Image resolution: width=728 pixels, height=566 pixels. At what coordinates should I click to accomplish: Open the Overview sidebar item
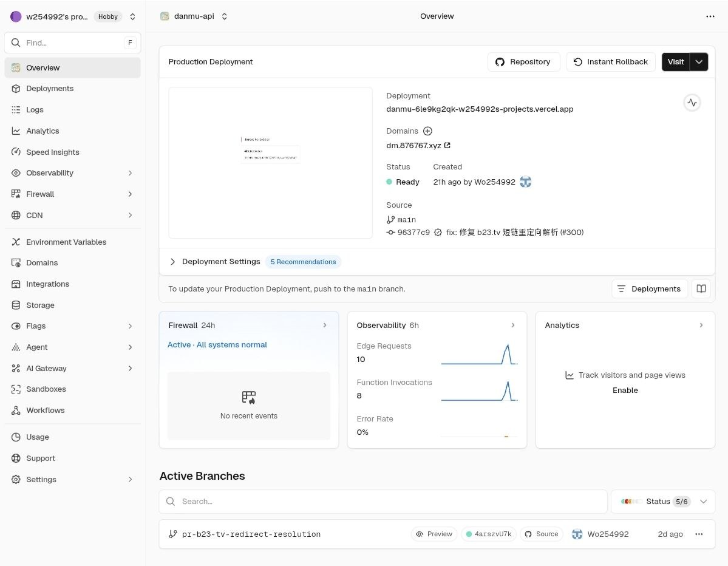[72, 68]
